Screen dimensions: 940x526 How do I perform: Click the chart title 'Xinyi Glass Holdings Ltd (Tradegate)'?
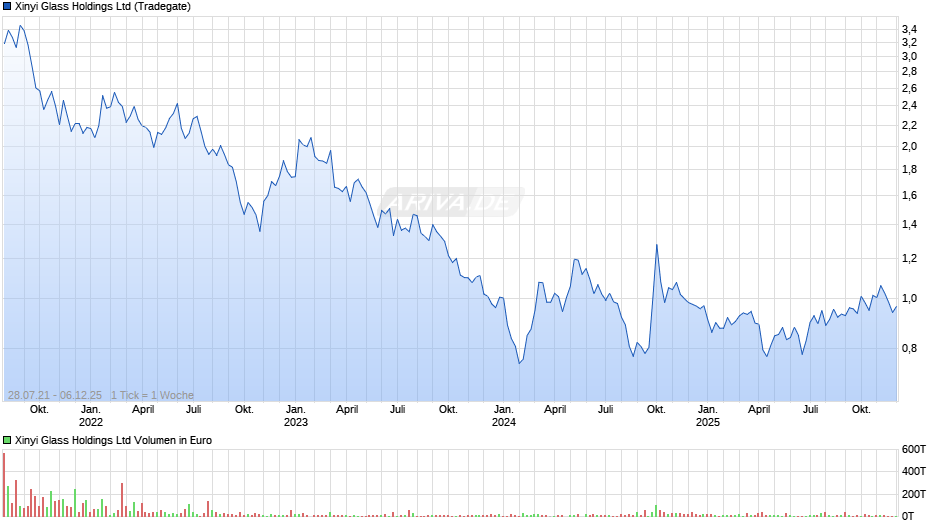tap(103, 7)
